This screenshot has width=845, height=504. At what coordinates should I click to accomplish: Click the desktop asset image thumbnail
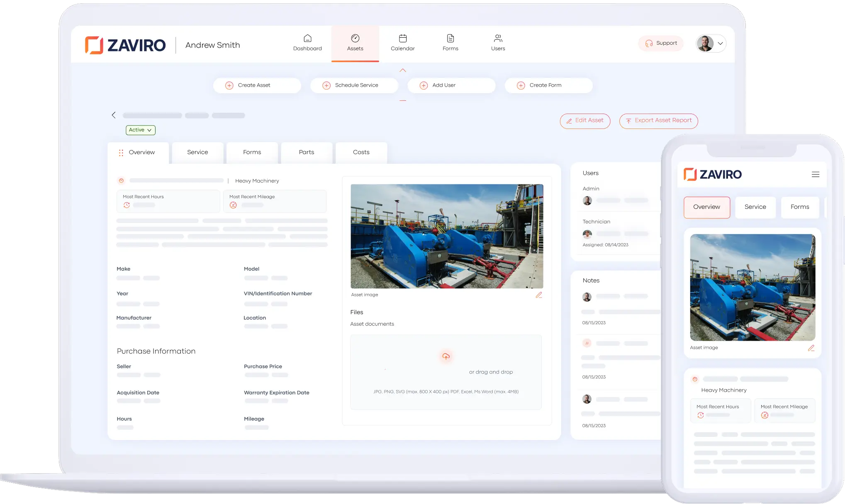447,236
